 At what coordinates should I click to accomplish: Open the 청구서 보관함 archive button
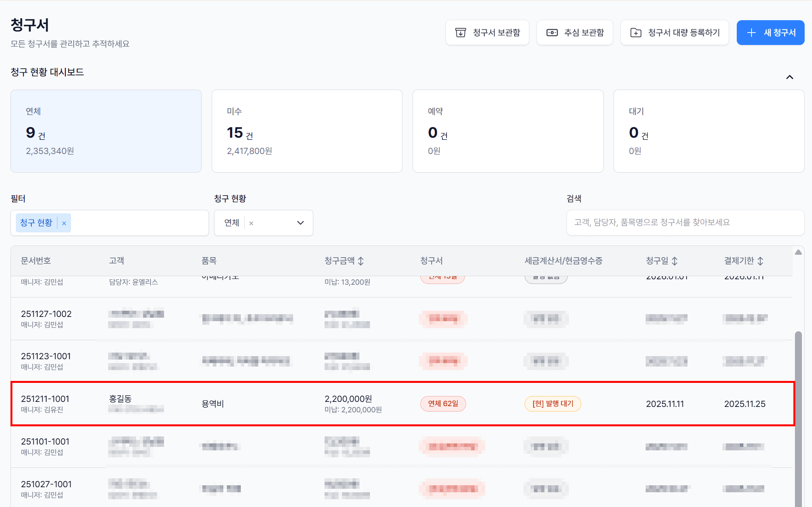click(x=487, y=33)
